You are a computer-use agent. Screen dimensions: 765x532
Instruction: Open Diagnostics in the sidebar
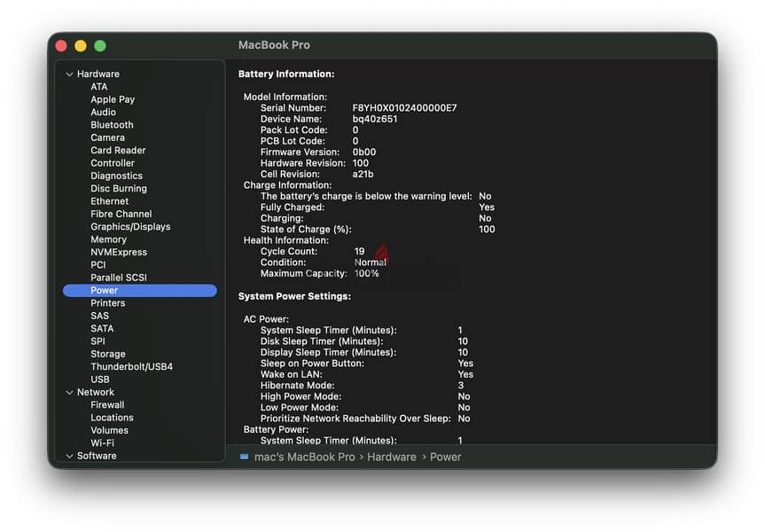pyautogui.click(x=117, y=176)
